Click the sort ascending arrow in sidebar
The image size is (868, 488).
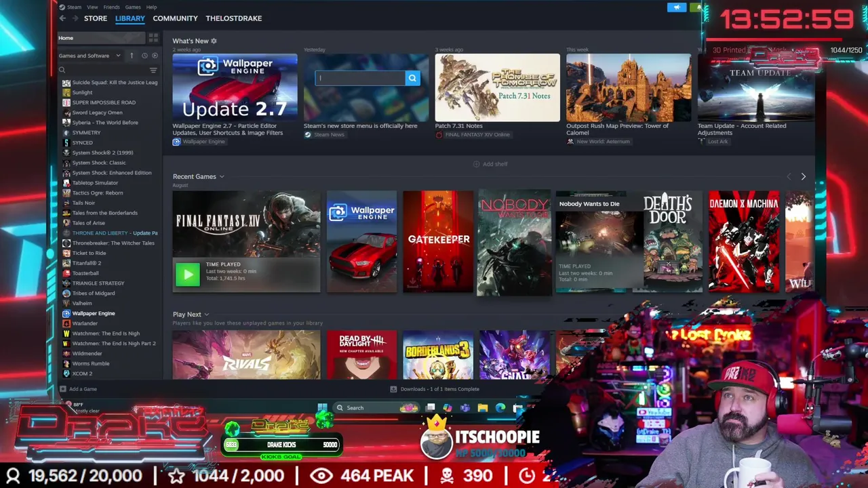click(132, 56)
